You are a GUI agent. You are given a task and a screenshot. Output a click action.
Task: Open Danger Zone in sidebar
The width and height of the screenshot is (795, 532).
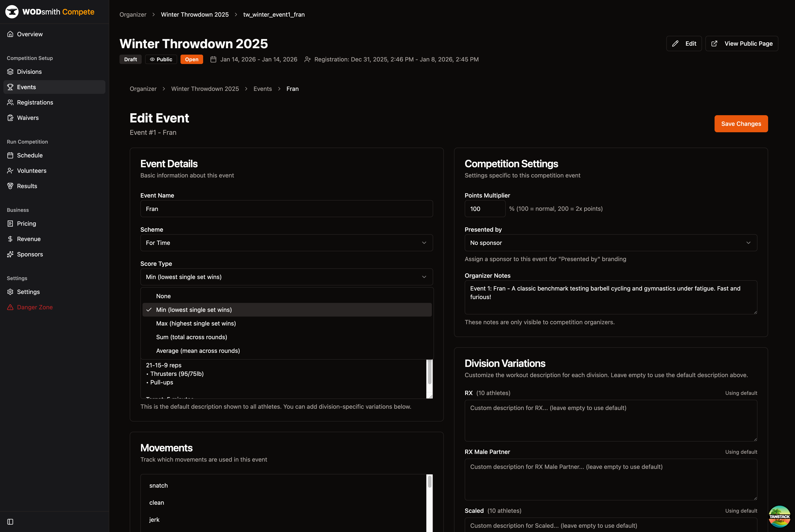point(54,307)
